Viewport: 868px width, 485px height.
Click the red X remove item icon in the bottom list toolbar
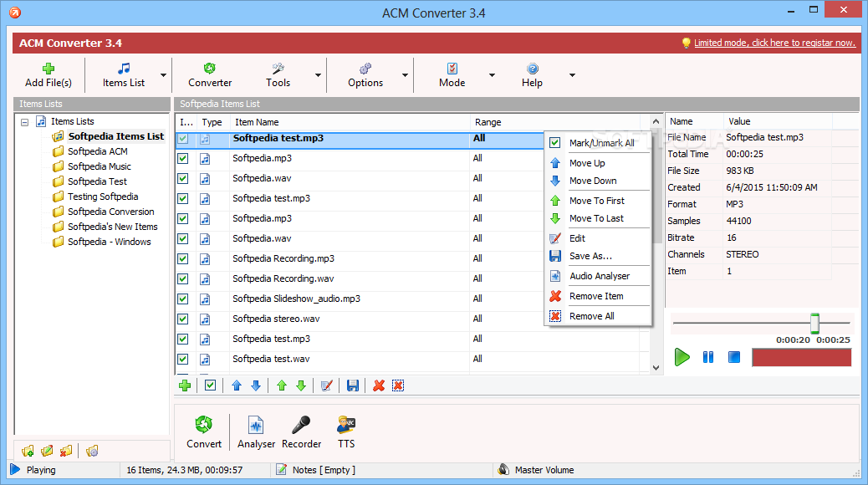pyautogui.click(x=379, y=385)
